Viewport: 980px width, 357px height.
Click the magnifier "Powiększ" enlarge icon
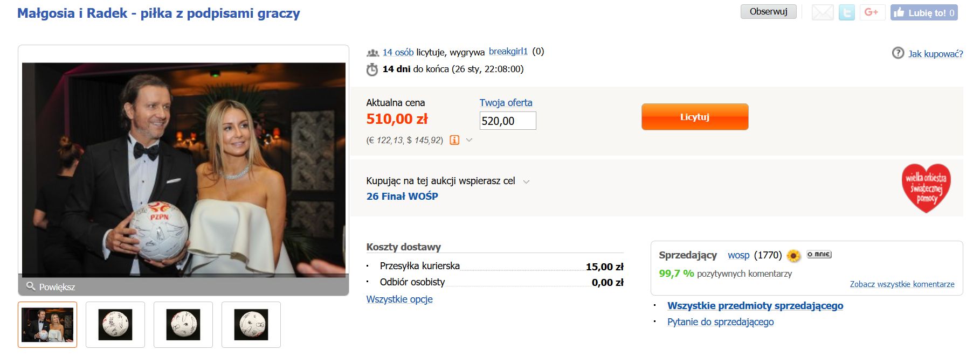(31, 286)
